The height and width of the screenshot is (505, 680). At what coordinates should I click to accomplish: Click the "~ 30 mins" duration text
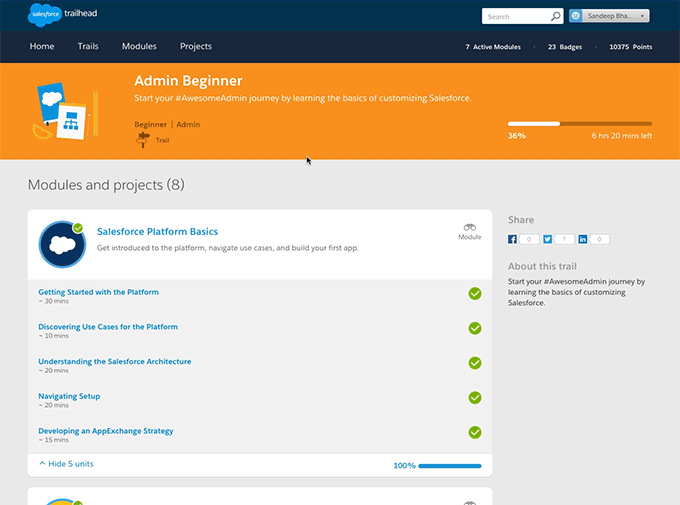point(53,301)
